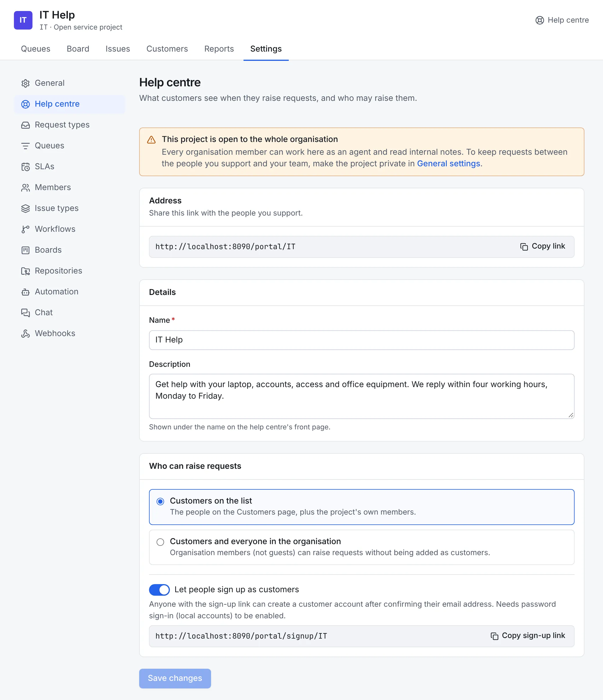Click the Queues filter icon in sidebar
This screenshot has height=700, width=603.
click(25, 146)
